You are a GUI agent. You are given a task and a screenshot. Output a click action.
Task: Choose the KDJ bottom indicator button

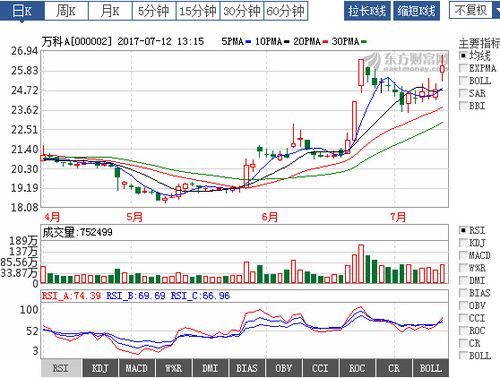[x=100, y=368]
